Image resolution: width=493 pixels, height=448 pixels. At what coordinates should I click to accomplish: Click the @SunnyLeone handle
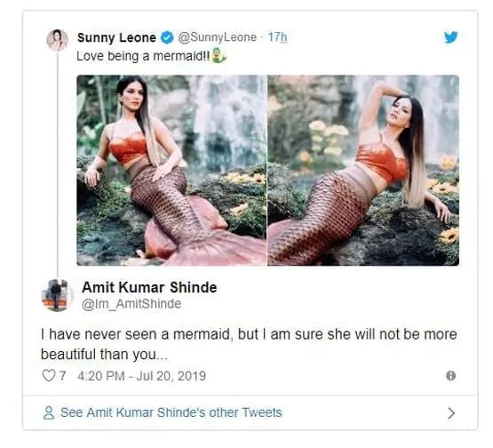pyautogui.click(x=218, y=37)
